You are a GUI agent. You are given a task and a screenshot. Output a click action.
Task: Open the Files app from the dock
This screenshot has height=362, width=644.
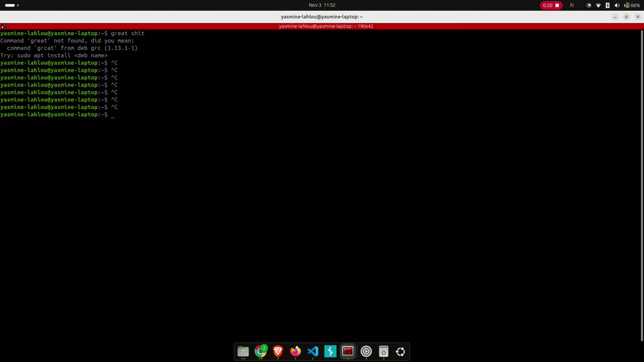coord(243,351)
